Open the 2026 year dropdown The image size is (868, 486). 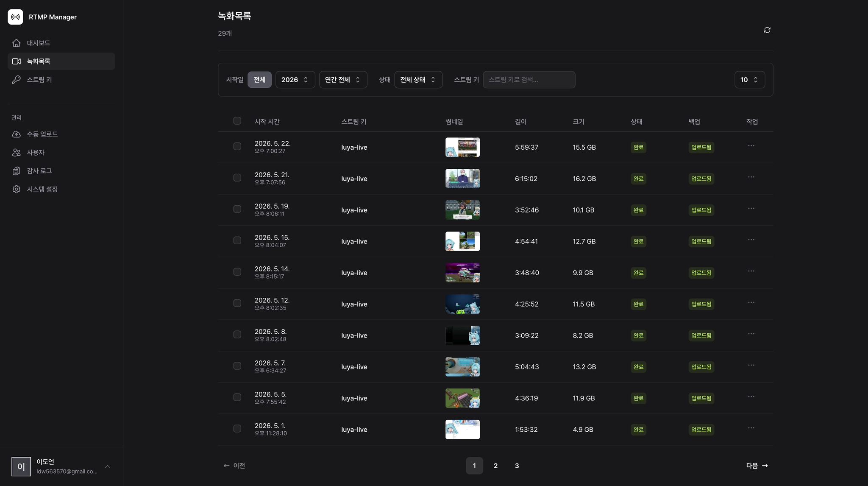tap(295, 80)
